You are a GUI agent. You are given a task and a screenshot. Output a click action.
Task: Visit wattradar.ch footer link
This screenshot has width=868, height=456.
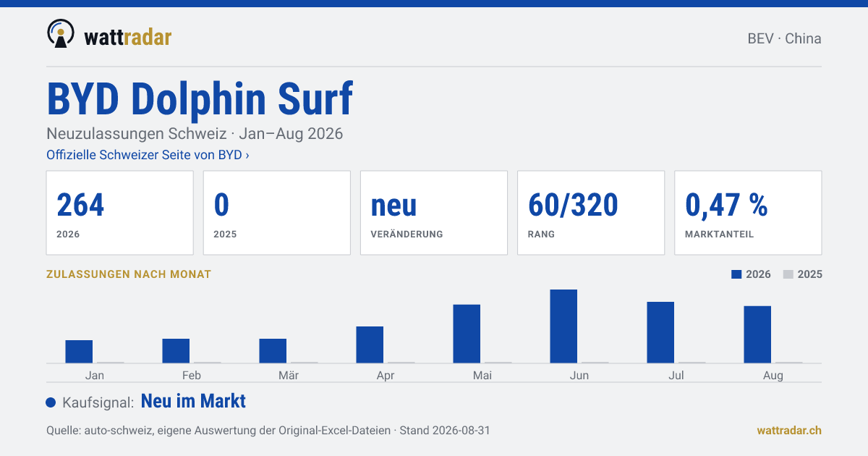pos(789,430)
